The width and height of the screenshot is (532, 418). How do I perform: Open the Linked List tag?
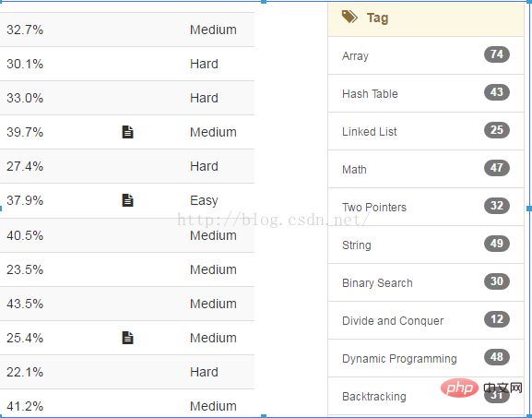(x=426, y=131)
